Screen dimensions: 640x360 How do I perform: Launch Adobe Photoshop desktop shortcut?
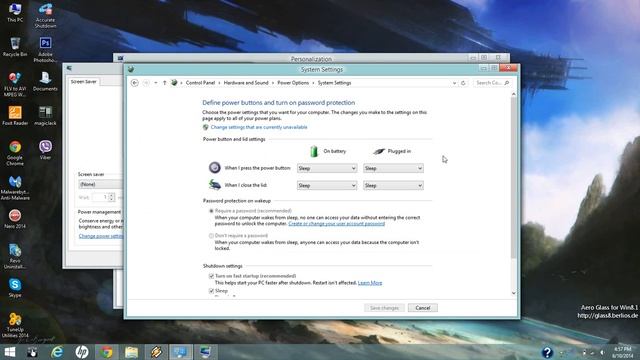click(45, 50)
